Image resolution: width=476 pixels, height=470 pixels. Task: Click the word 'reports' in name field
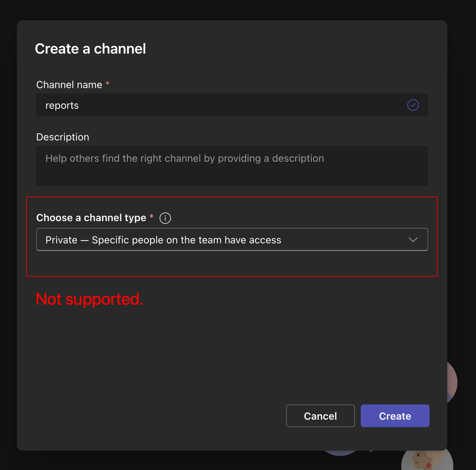(x=62, y=106)
